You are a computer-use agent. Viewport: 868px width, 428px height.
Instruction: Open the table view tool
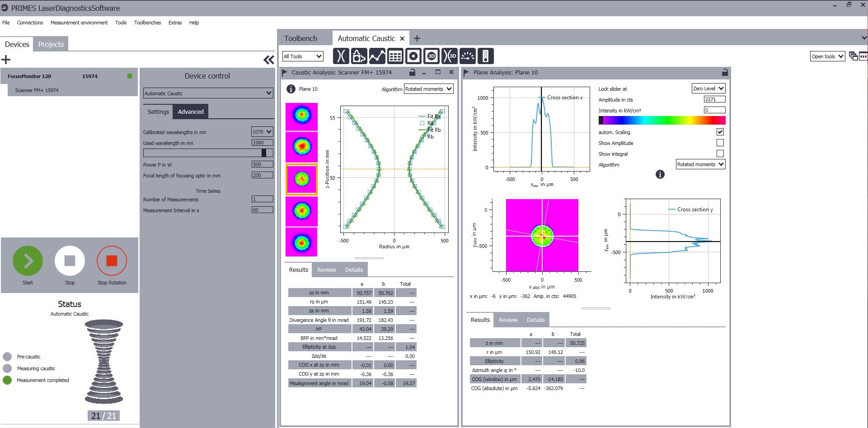[x=395, y=56]
